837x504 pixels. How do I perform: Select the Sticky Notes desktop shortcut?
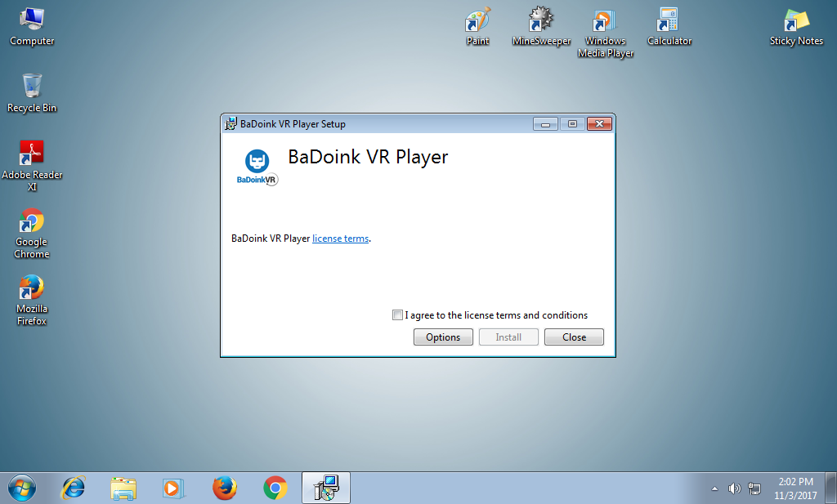[796, 27]
